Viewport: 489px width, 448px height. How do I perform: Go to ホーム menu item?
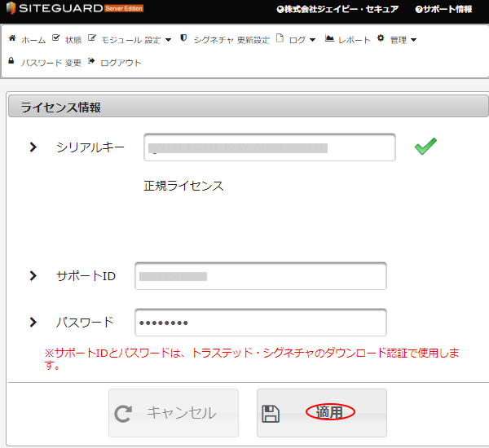pyautogui.click(x=33, y=40)
